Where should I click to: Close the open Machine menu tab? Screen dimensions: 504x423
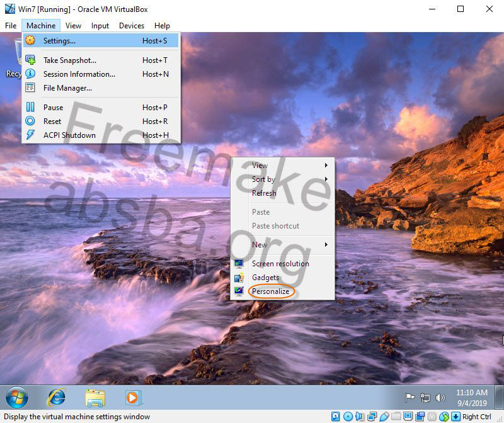tap(41, 26)
